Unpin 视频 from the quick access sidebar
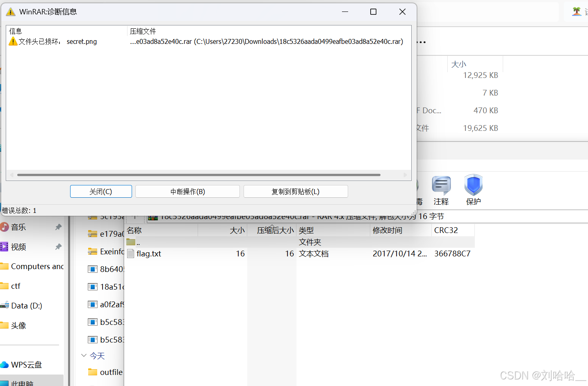 (58, 247)
